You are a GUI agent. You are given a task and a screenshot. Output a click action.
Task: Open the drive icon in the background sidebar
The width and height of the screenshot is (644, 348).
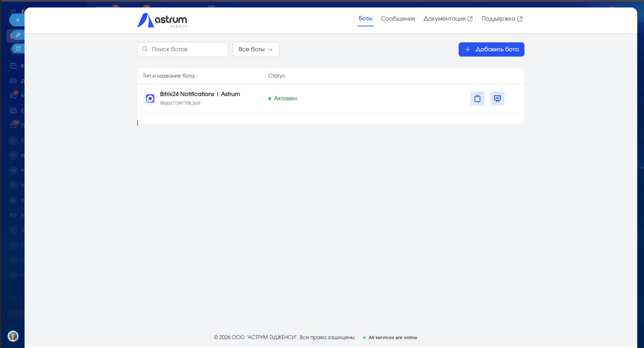coord(13,81)
